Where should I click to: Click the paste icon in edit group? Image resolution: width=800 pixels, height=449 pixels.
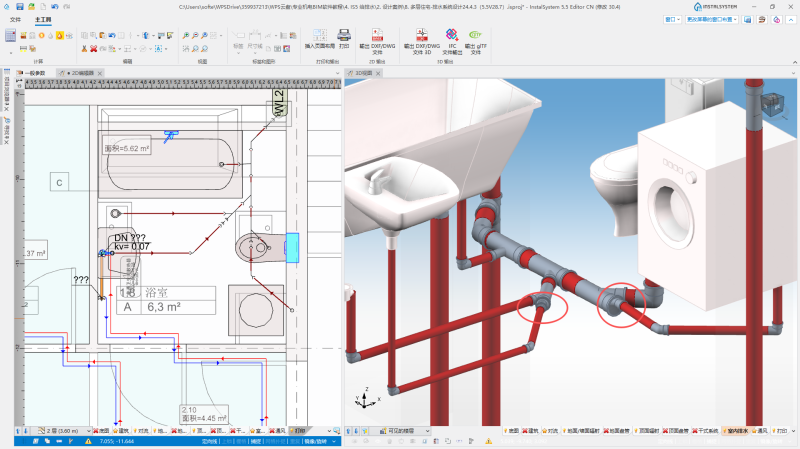coord(103,35)
